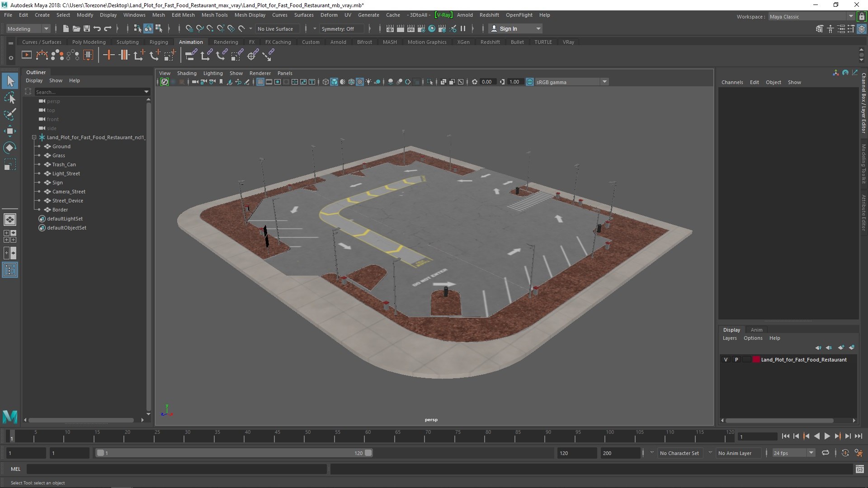Toggle P playback for Land_Plot layer
Image resolution: width=868 pixels, height=488 pixels.
(x=736, y=360)
